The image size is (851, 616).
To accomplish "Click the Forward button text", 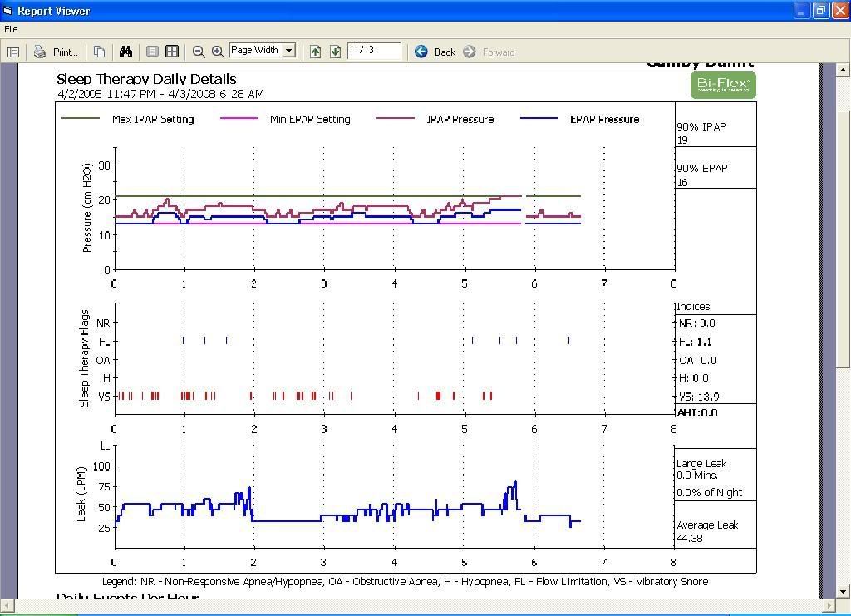I will [499, 52].
